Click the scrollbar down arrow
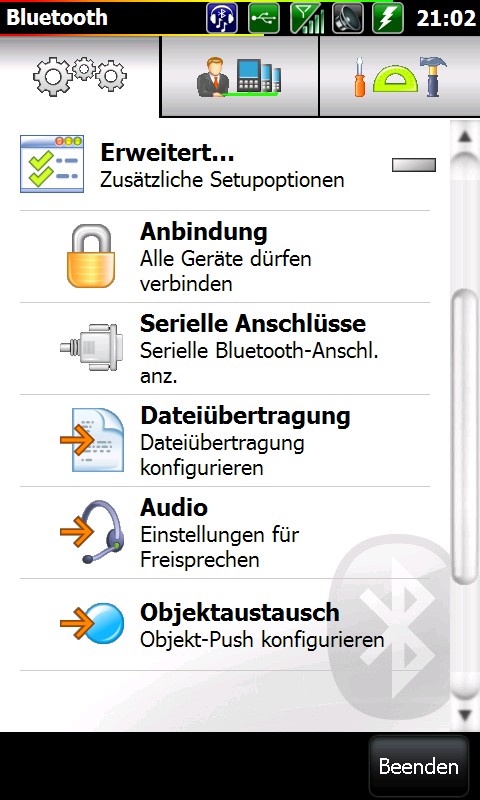The image size is (480, 800). coord(465,715)
